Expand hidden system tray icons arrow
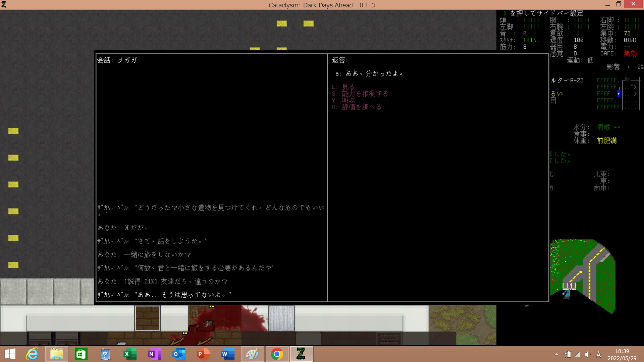644x362 pixels. tap(556, 354)
